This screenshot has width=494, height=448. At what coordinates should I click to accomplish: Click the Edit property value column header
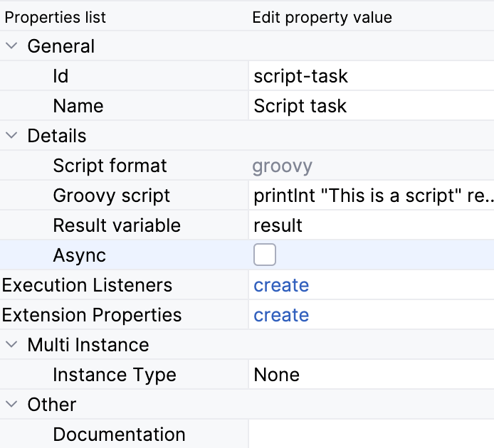pyautogui.click(x=322, y=17)
